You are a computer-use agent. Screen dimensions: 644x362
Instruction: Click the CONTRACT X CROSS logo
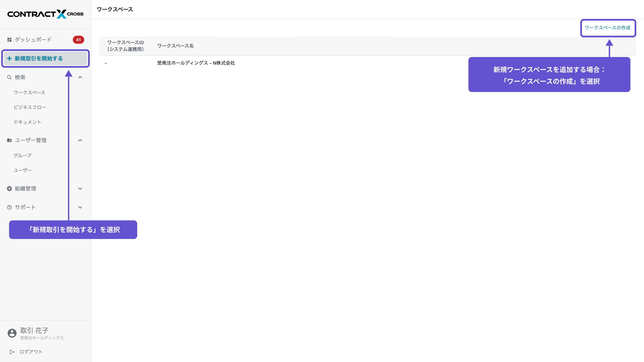point(45,14)
